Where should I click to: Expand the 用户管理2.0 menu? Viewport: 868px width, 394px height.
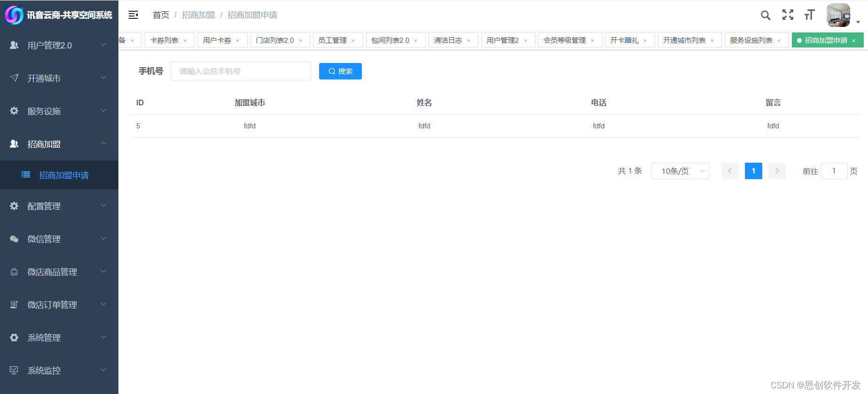(103, 45)
